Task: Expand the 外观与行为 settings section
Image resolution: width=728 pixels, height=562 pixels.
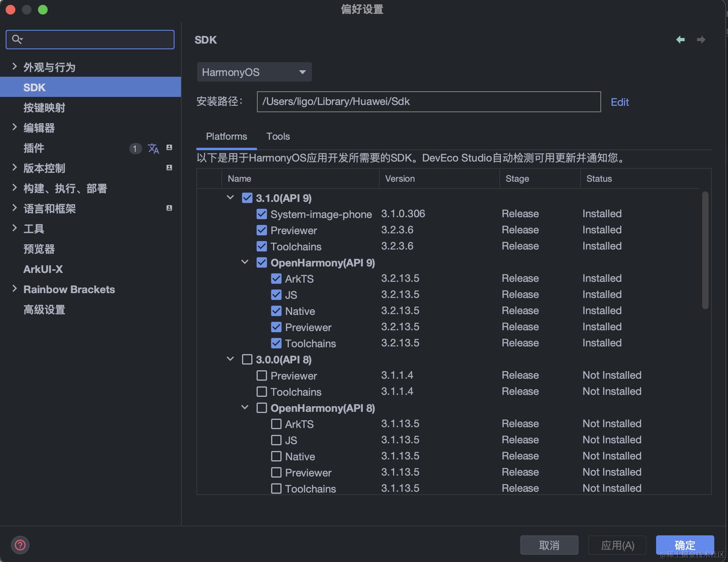Action: [15, 67]
